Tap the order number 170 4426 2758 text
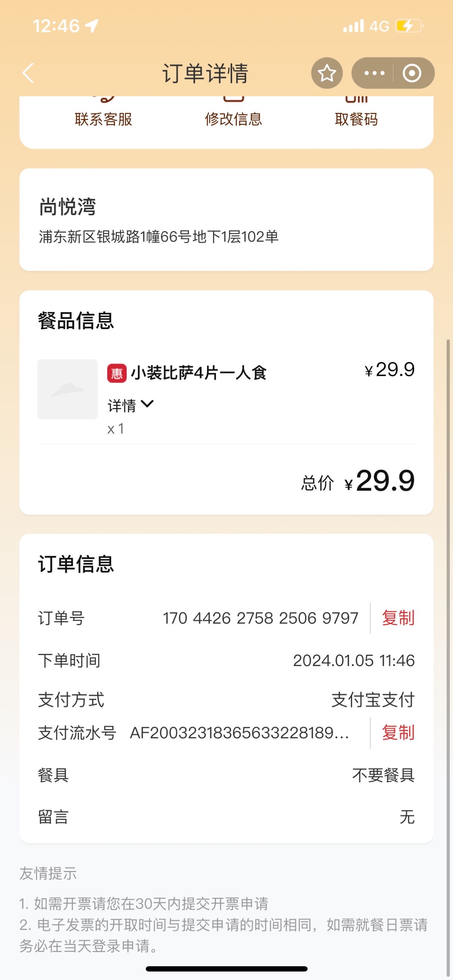The image size is (453, 980). (x=260, y=618)
